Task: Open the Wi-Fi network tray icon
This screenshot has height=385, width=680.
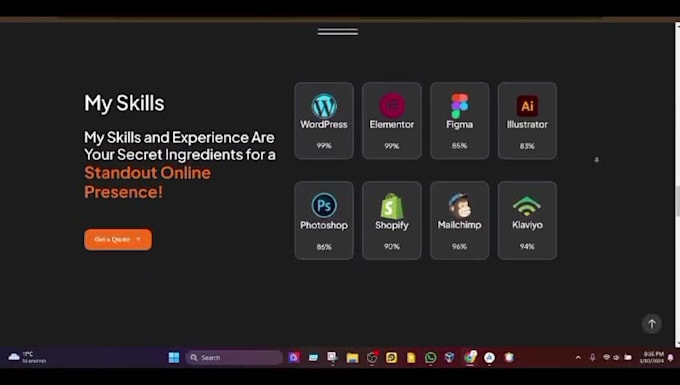Action: [x=606, y=357]
